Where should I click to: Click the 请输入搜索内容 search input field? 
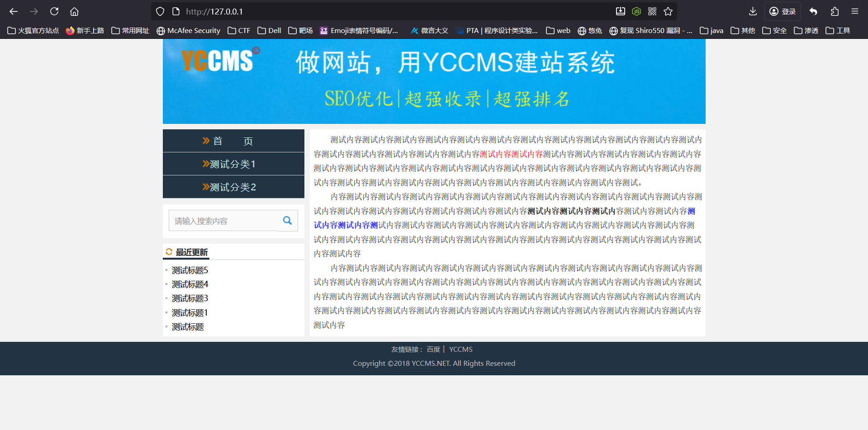click(x=224, y=221)
